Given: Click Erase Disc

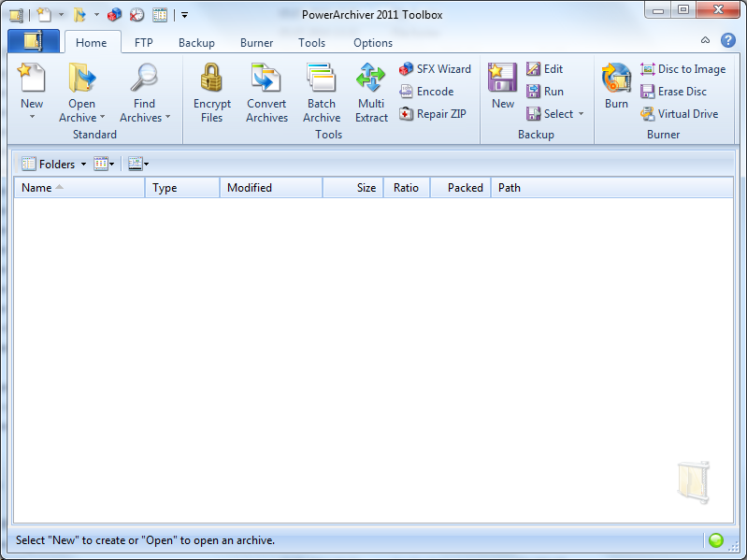Looking at the screenshot, I should point(674,92).
